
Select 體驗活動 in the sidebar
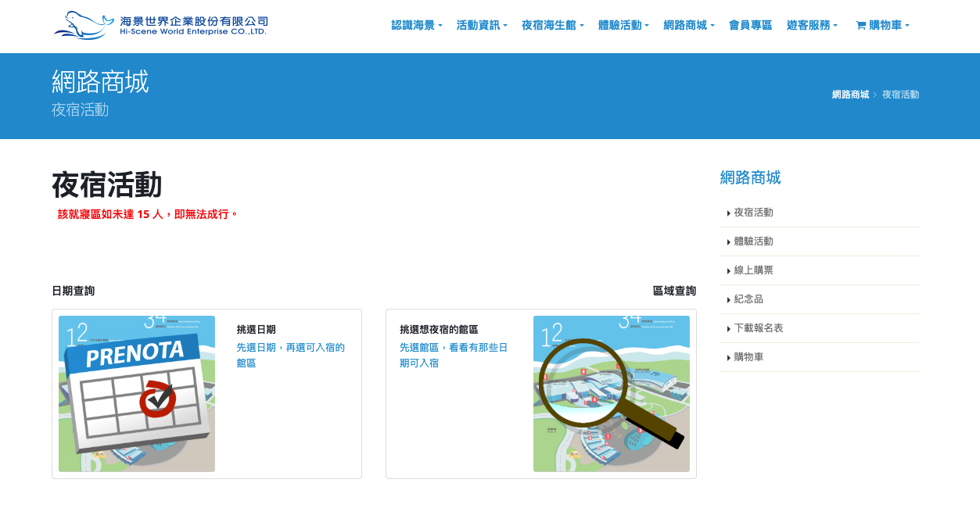coord(753,241)
